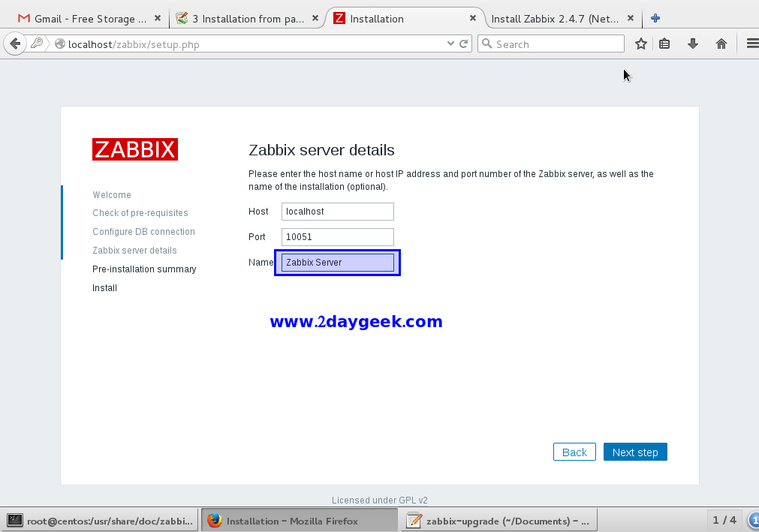The height and width of the screenshot is (532, 759).
Task: Select Zabbix server details step
Action: (134, 251)
